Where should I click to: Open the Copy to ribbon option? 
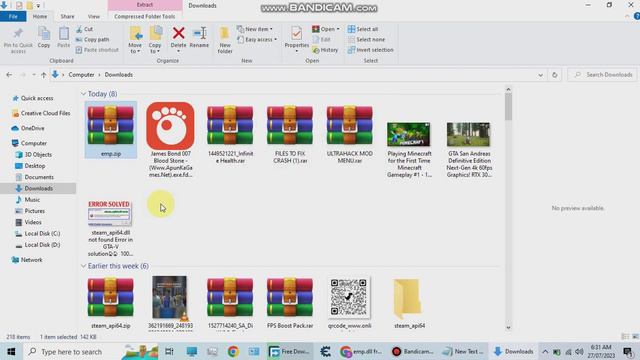coord(155,40)
